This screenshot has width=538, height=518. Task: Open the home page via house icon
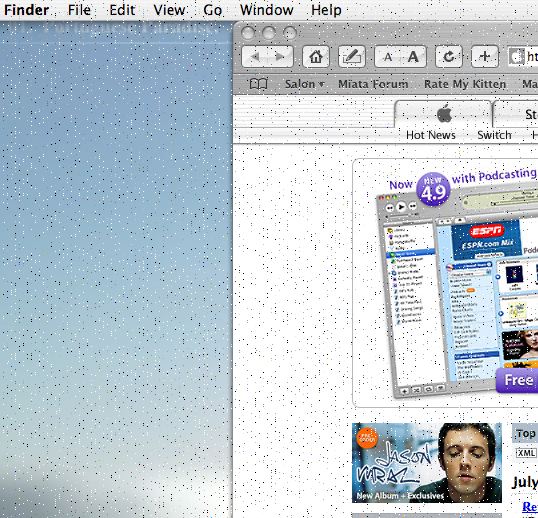[x=316, y=57]
